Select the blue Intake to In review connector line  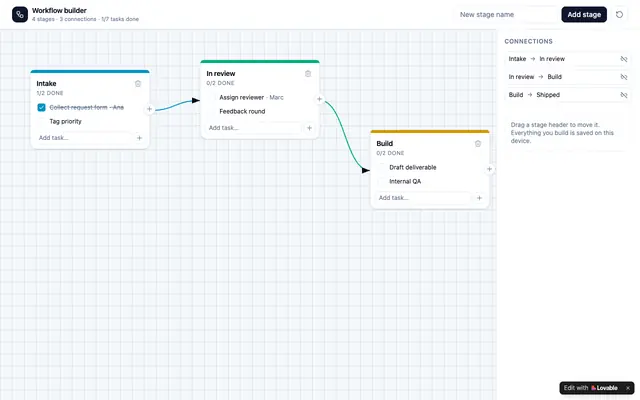(173, 106)
